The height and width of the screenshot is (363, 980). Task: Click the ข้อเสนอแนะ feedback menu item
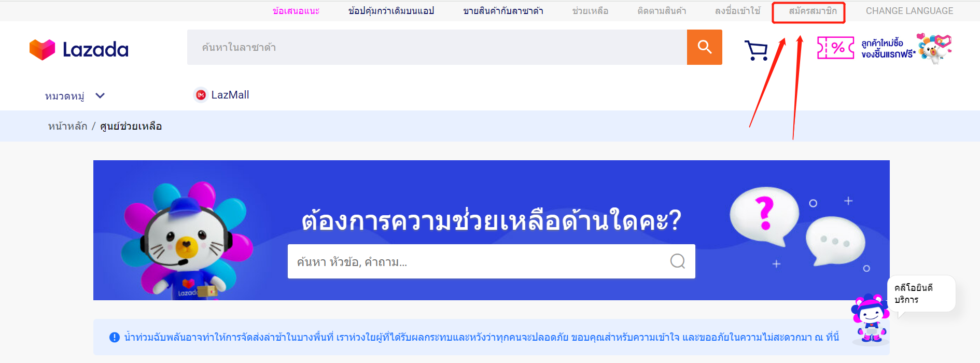(x=296, y=11)
